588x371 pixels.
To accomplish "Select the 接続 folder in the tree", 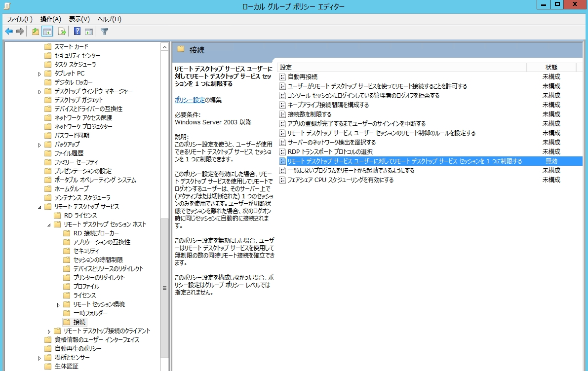I will [x=79, y=322].
